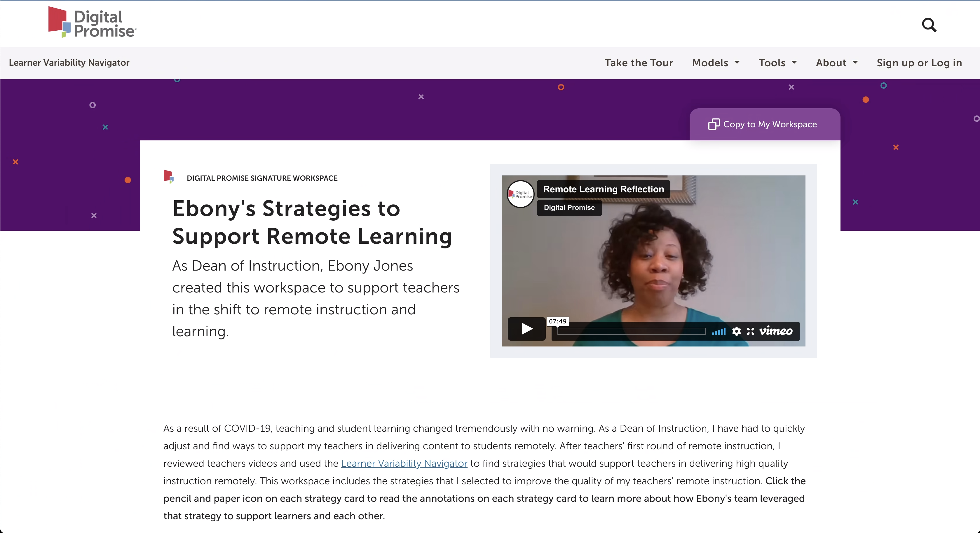Open the video settings gear icon
The width and height of the screenshot is (980, 533).
click(x=737, y=331)
